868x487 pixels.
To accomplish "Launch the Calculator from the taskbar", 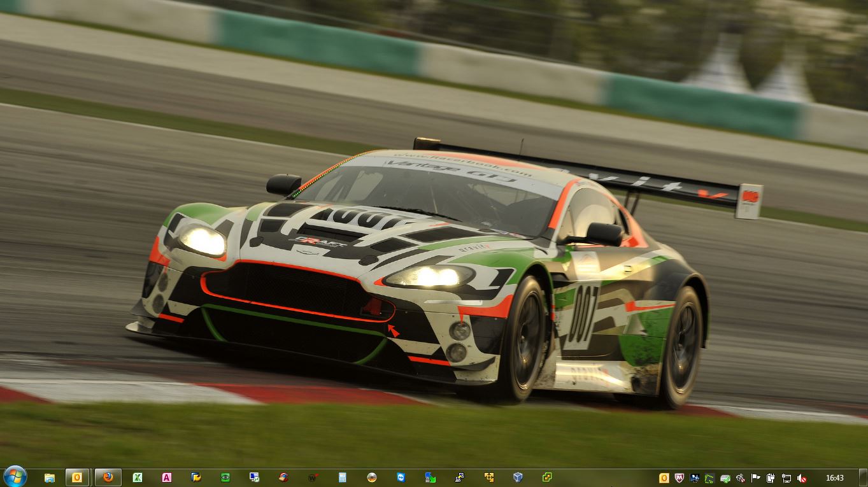I will coord(343,477).
